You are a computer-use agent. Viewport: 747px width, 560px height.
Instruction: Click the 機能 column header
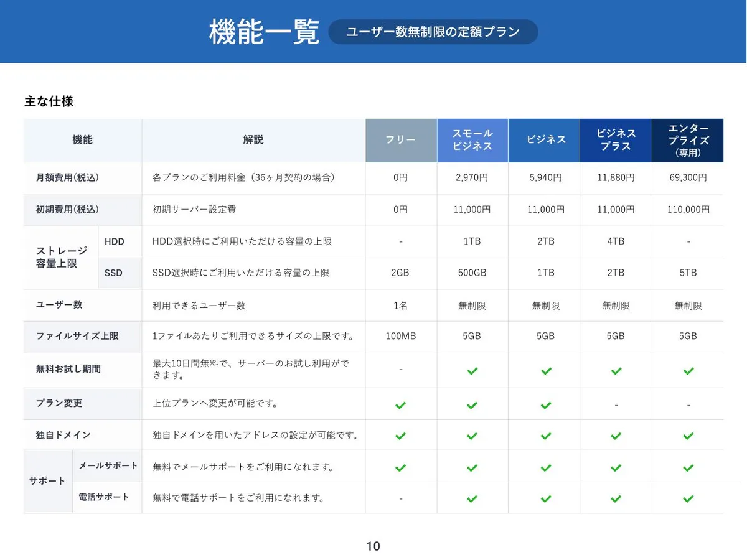82,140
